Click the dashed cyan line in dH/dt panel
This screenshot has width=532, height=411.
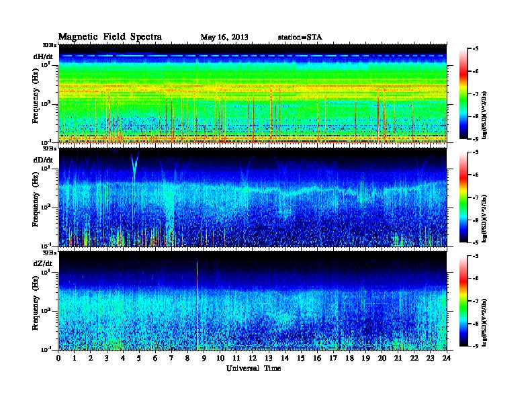click(x=253, y=56)
